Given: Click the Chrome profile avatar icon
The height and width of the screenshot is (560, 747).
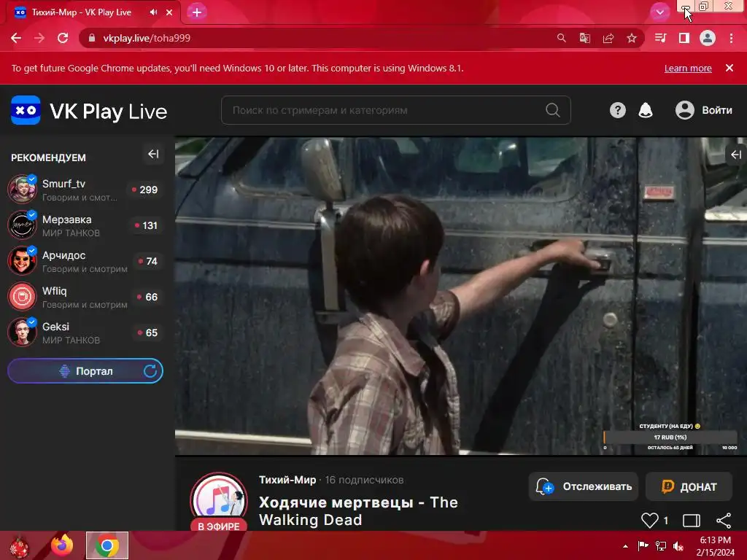Looking at the screenshot, I should (x=708, y=38).
